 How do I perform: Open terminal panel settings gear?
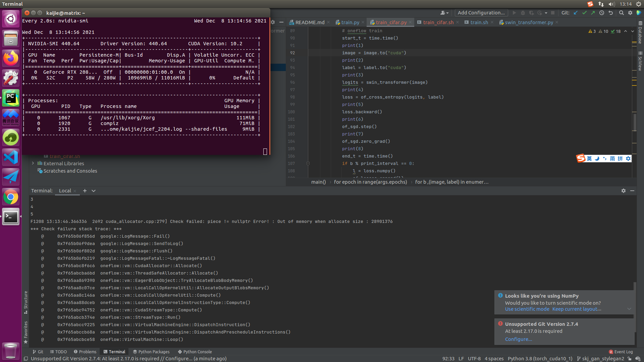click(623, 191)
